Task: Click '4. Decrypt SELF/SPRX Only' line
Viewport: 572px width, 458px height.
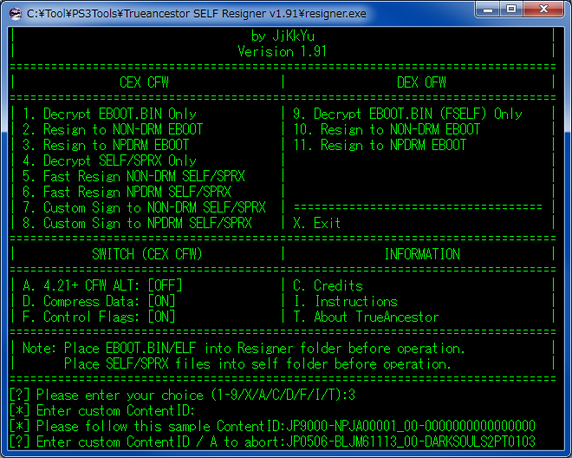Action: 109,161
